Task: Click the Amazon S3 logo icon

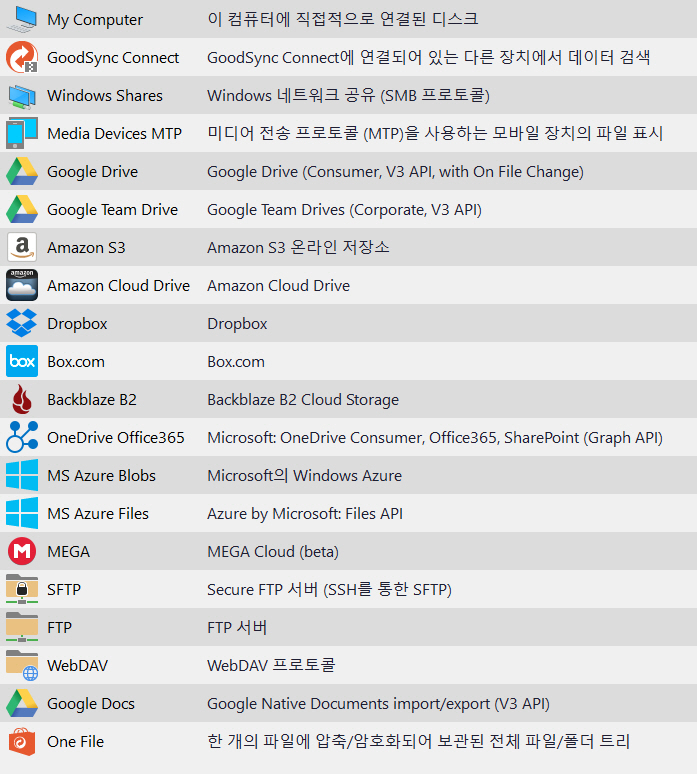Action: coord(22,247)
